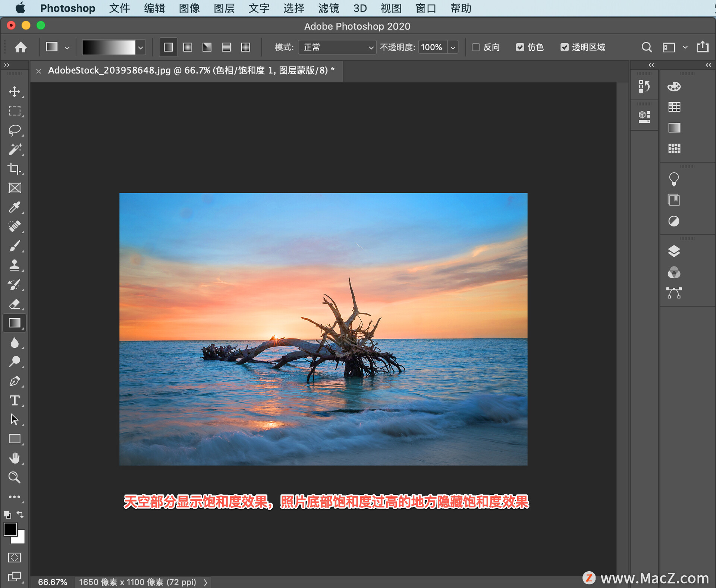Open the Gradients panel icon
Viewport: 716px width, 588px height.
coord(674,128)
